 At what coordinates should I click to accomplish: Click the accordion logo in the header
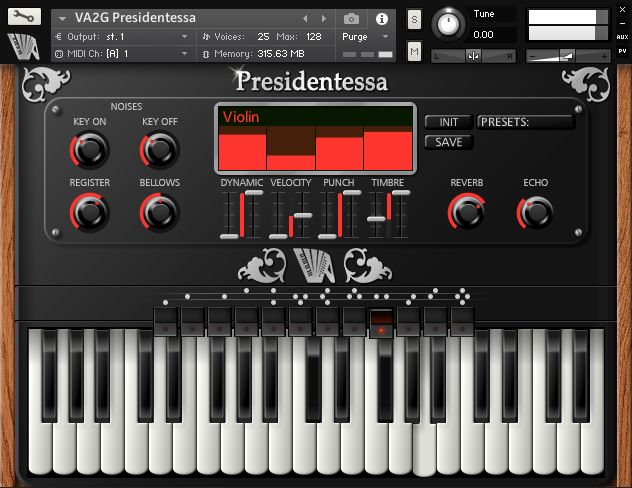pos(23,46)
